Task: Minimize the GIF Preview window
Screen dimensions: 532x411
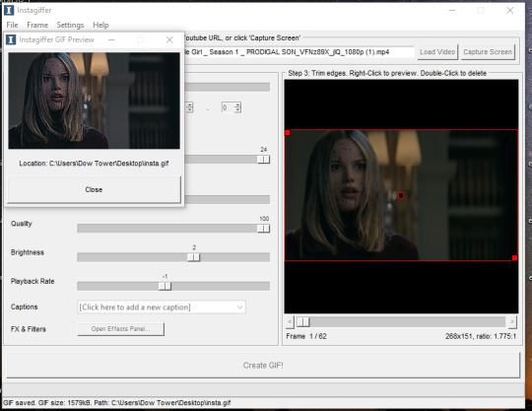Action: pyautogui.click(x=111, y=40)
